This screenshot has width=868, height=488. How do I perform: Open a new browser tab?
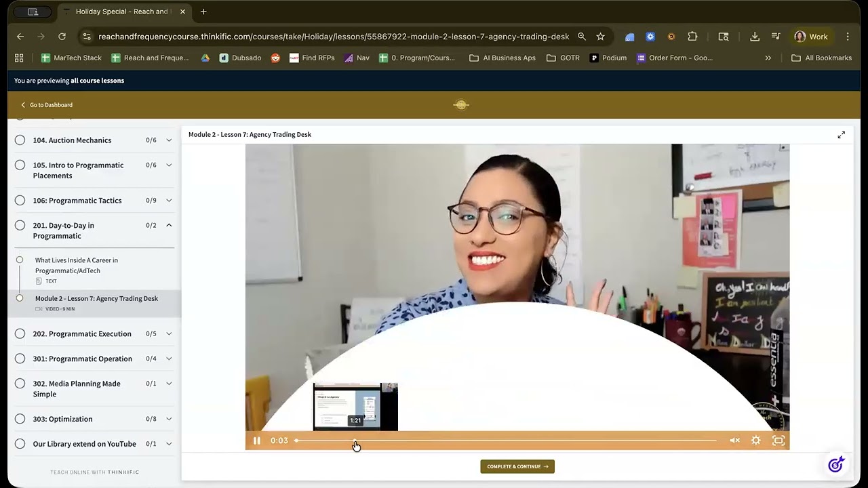(203, 12)
